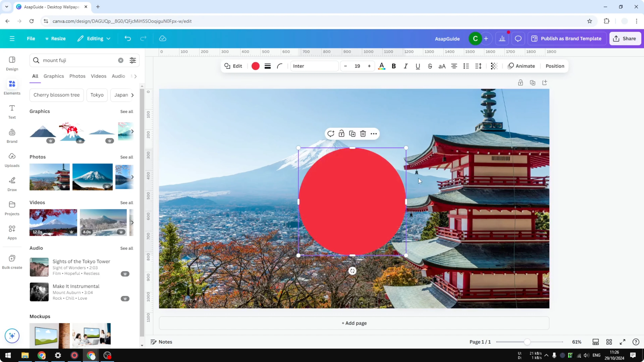Open See all for Videos
The width and height of the screenshot is (644, 362).
pos(127,203)
